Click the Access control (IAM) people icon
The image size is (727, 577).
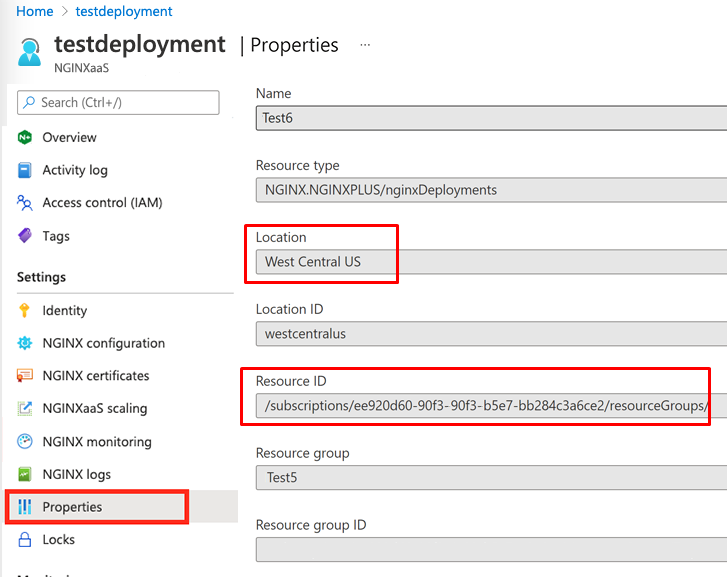[25, 203]
